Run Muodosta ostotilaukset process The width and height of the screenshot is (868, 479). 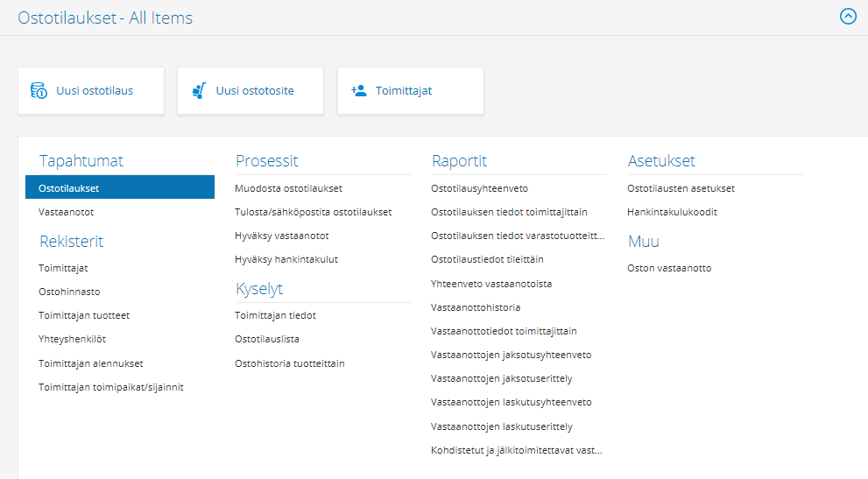click(288, 188)
